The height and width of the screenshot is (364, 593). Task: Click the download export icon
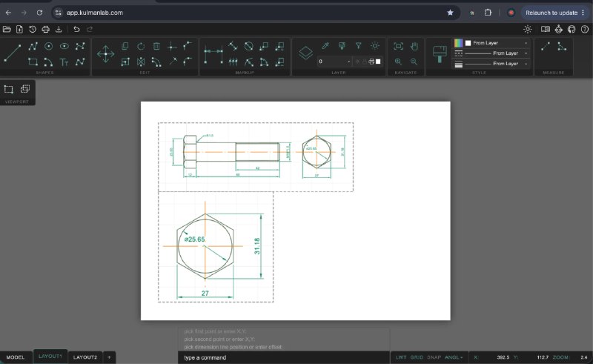click(x=59, y=29)
